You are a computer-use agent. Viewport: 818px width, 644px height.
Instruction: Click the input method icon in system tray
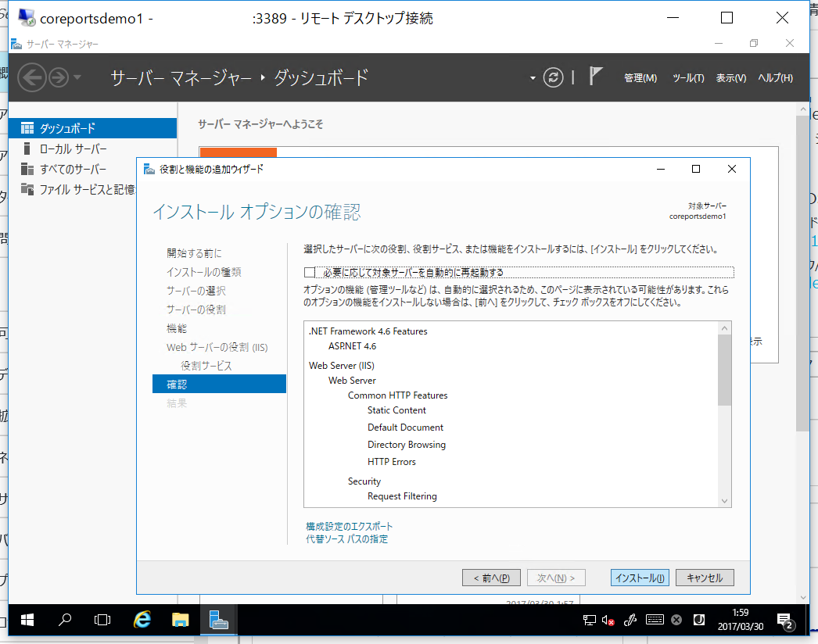[698, 620]
